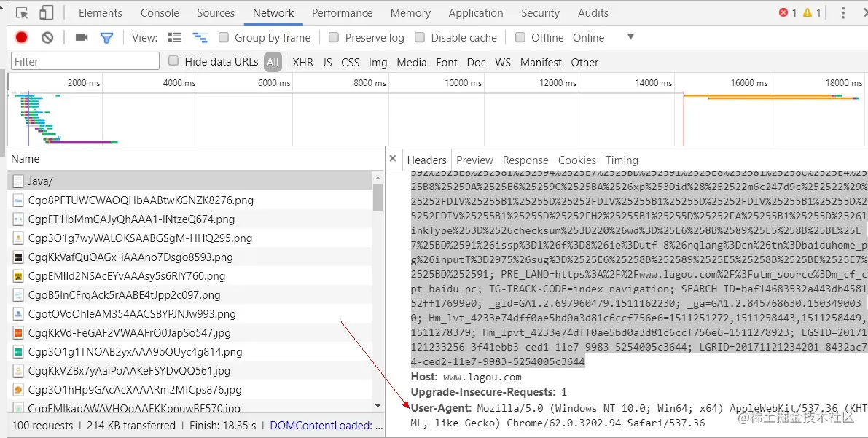The image size is (868, 438).
Task: Filter requests by Manifest
Action: point(540,62)
